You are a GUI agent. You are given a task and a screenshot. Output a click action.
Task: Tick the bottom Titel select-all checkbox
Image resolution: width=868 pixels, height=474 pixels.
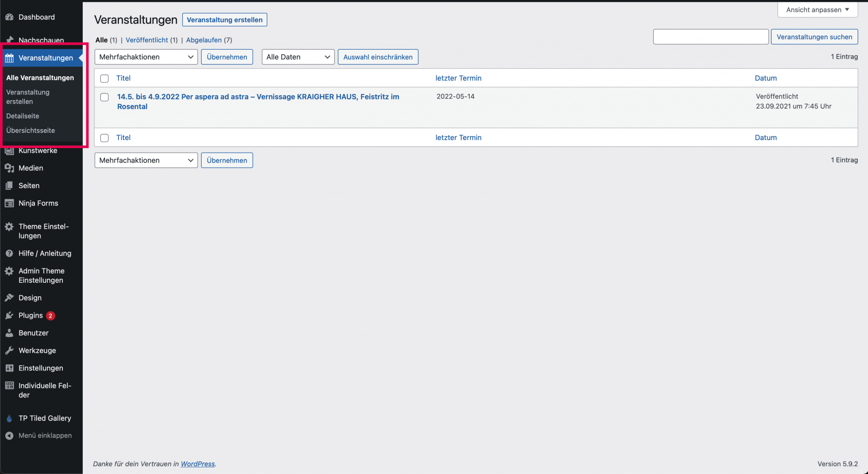point(104,138)
